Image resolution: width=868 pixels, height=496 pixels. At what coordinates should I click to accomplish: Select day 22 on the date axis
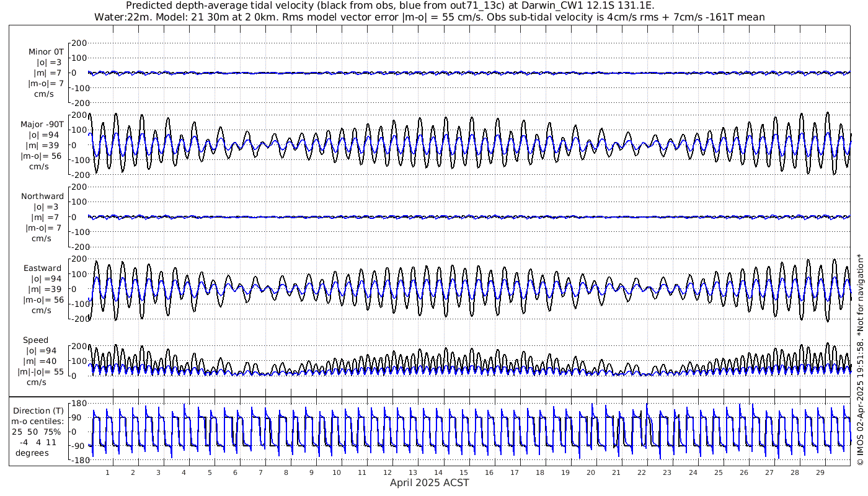coord(642,472)
